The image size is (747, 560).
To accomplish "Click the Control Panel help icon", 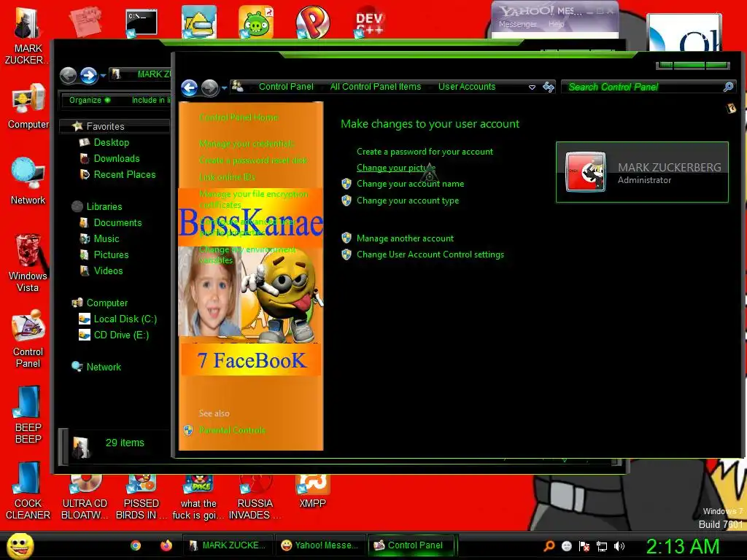I will click(x=731, y=109).
